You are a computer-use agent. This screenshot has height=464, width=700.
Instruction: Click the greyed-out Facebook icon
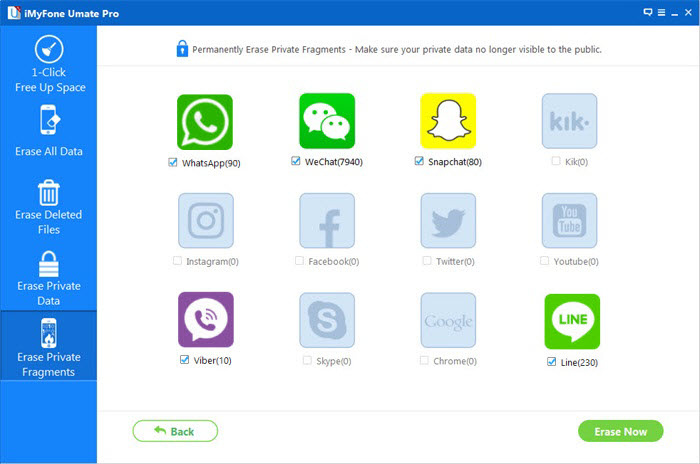click(327, 221)
